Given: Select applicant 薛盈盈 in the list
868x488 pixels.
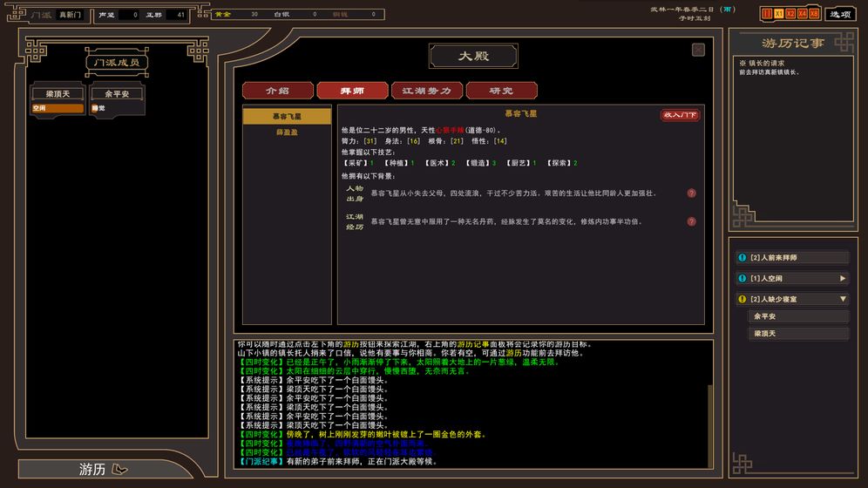Looking at the screenshot, I should pyautogui.click(x=287, y=132).
